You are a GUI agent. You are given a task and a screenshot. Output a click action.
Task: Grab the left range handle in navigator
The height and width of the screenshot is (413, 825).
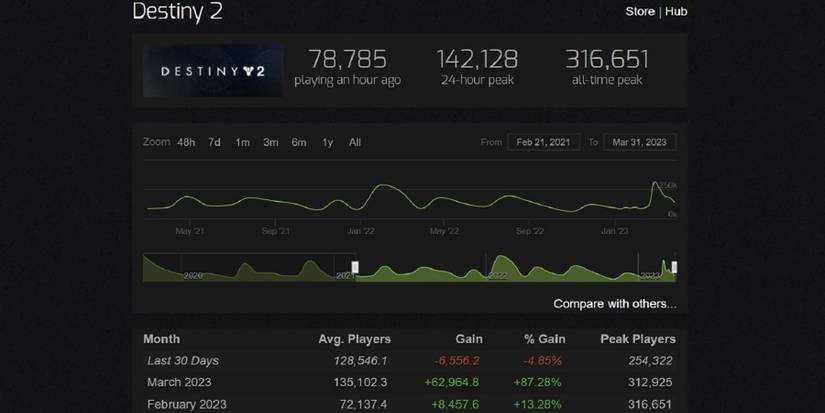[x=355, y=267]
